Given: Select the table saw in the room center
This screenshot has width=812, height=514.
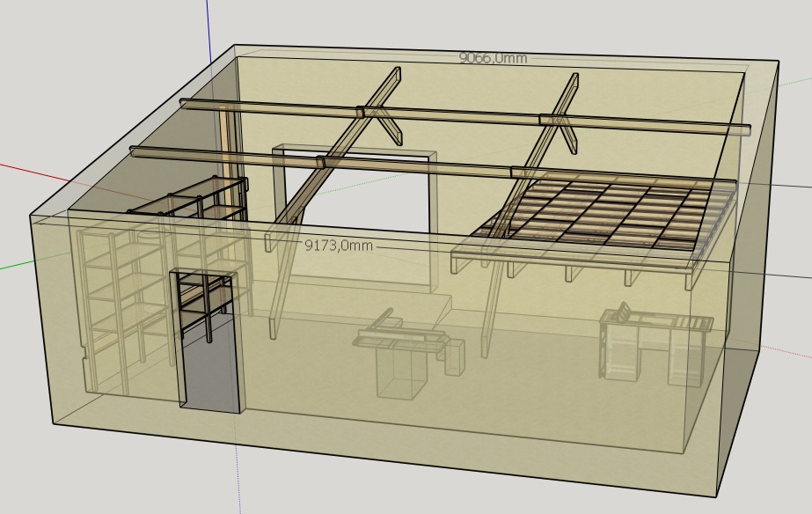Looking at the screenshot, I should tap(408, 355).
